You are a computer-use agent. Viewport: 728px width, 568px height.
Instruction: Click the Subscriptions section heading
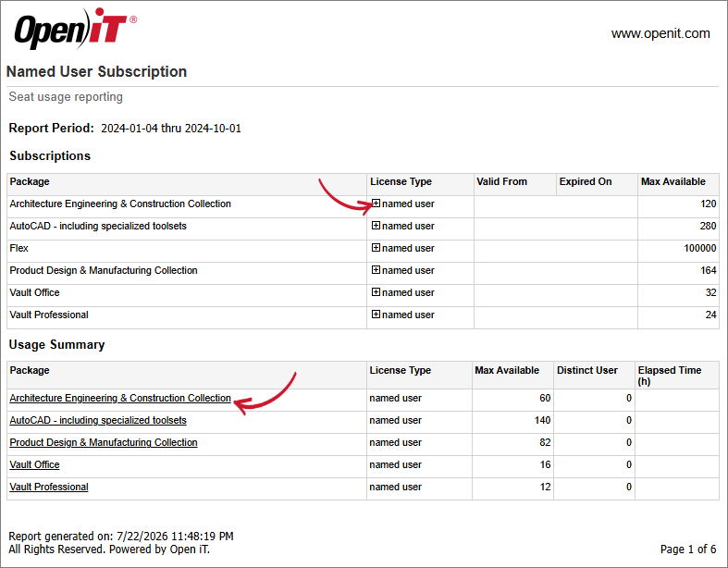point(50,156)
